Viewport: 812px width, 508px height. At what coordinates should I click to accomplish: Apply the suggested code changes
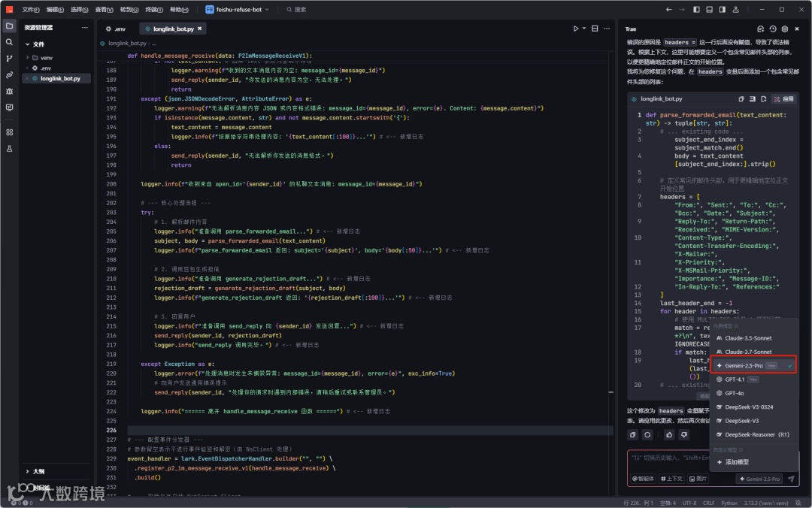pos(783,99)
